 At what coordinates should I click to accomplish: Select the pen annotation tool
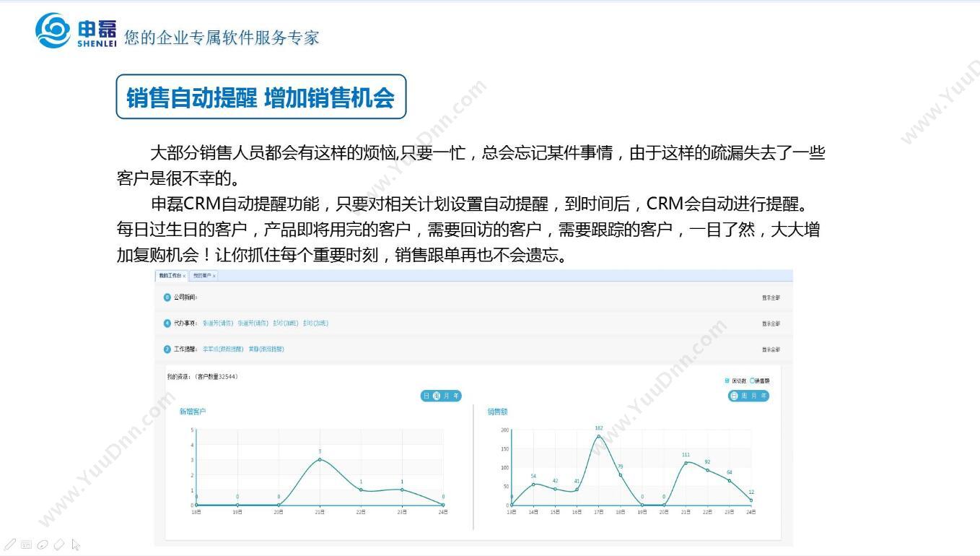(x=10, y=544)
